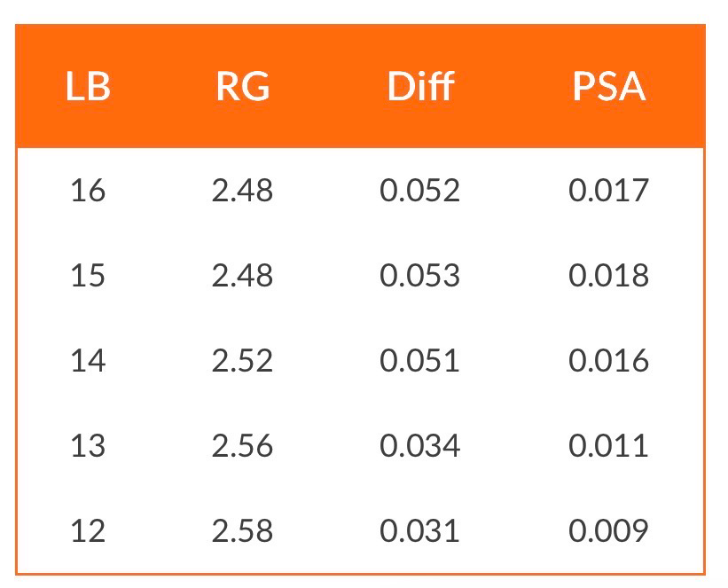Select PSA value 0.018
Screen dimensions: 728x588
[x=608, y=276]
